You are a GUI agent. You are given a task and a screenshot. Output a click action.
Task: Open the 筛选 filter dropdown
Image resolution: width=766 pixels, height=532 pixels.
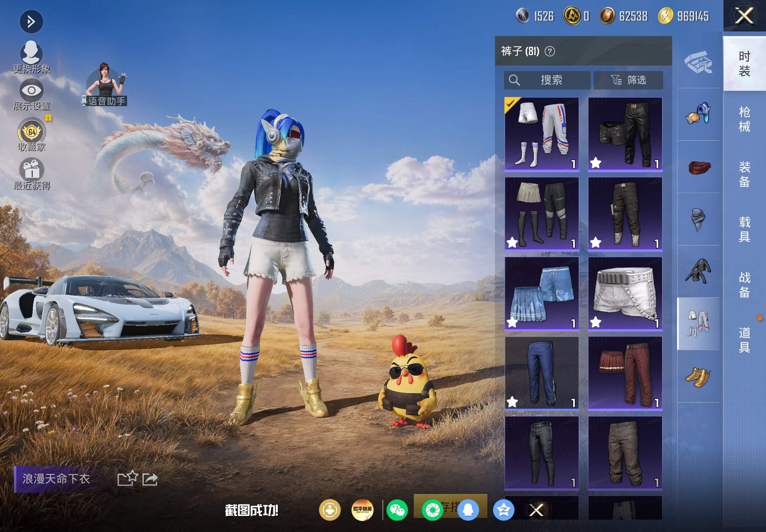628,80
